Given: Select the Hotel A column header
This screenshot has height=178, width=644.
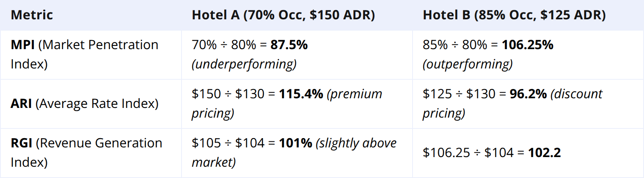Looking at the screenshot, I should coord(283,15).
